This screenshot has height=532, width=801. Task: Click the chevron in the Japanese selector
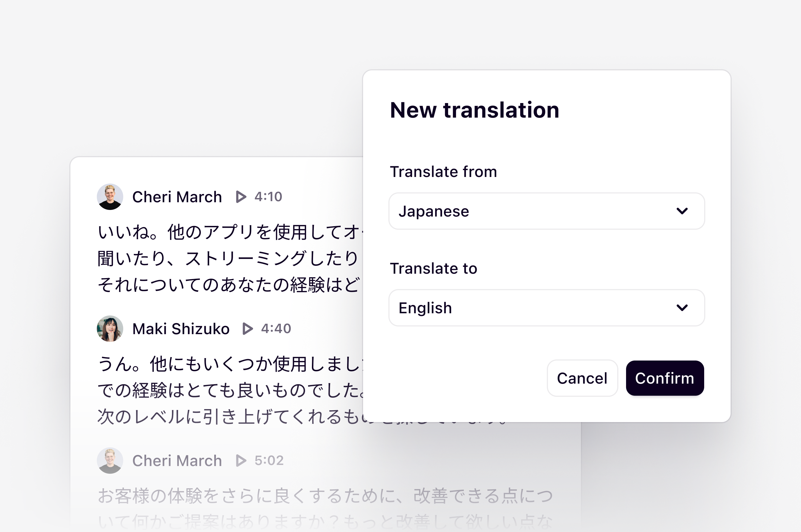(x=682, y=211)
